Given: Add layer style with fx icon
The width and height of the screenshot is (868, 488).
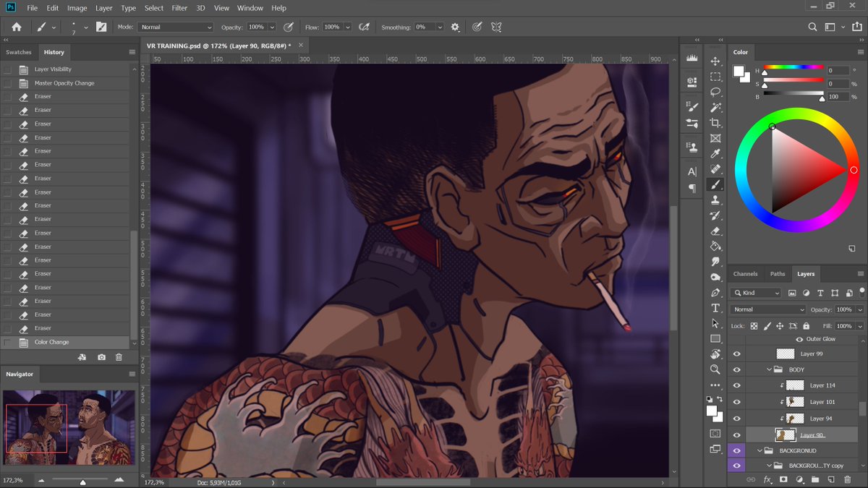Looking at the screenshot, I should [x=767, y=479].
